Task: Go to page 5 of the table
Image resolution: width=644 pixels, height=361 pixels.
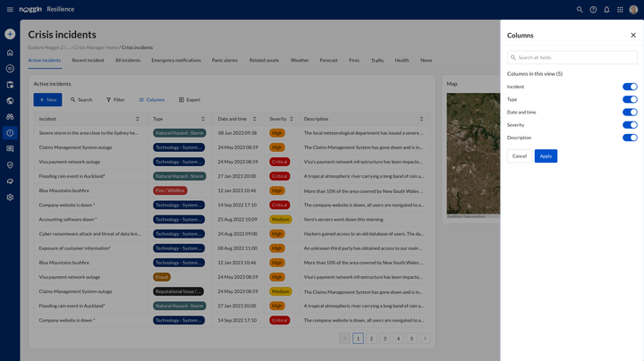Action: 411,339
